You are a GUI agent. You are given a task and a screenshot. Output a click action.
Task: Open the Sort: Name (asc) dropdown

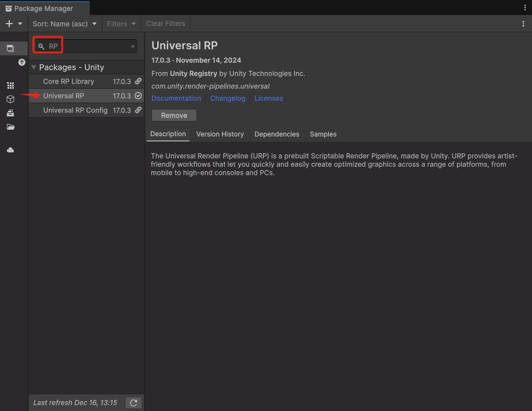tap(64, 24)
